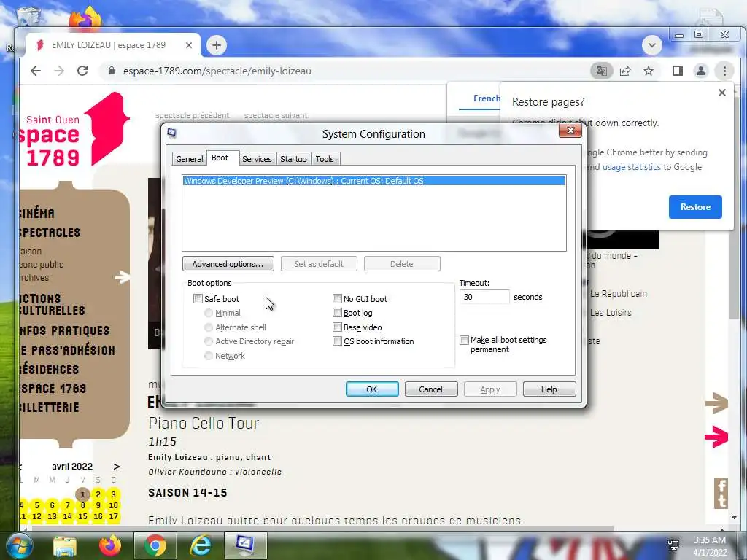This screenshot has height=560, width=747.
Task: Select the Alternate shell radio button
Action: 208,327
